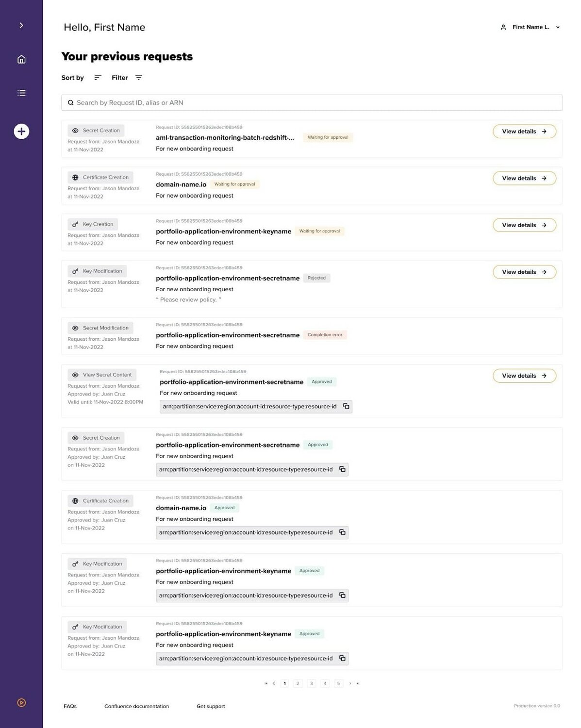The image size is (581, 728).
Task: Go to Home via sidebar house icon
Action: coord(21,59)
